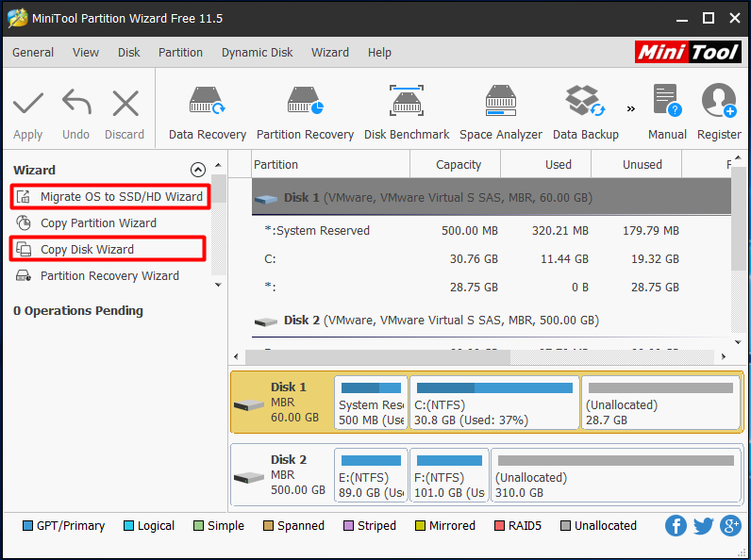
Task: Open the Facebook share icon
Action: pos(676,525)
